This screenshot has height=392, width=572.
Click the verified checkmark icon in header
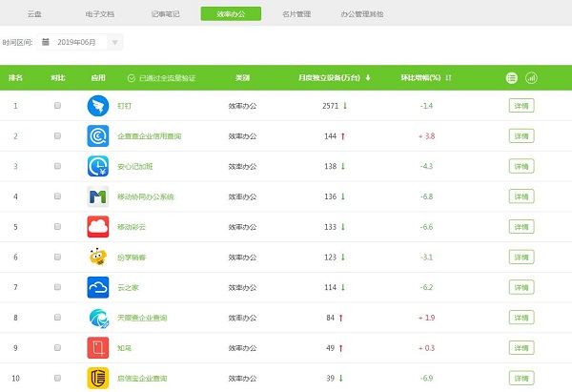tap(132, 78)
